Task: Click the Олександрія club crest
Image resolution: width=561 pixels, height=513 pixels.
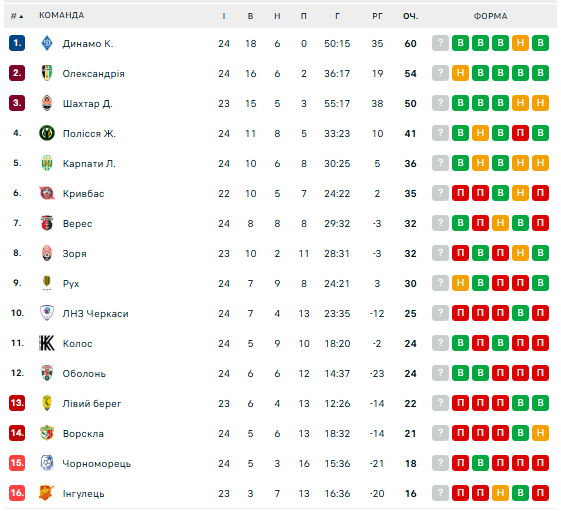Action: 47,73
